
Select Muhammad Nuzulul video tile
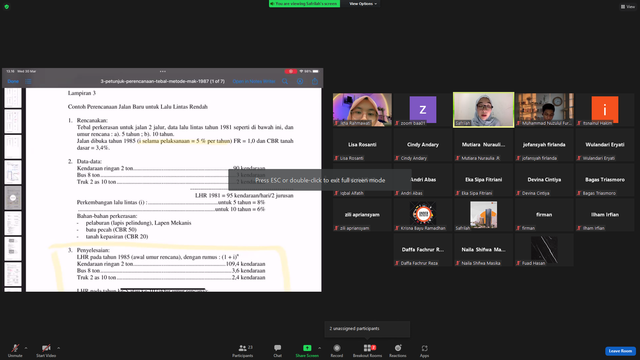pyautogui.click(x=544, y=109)
